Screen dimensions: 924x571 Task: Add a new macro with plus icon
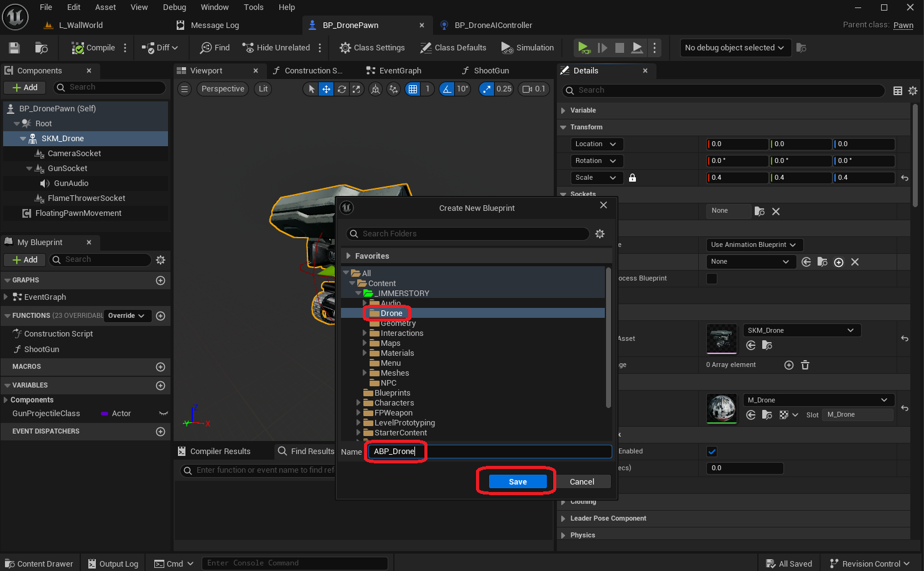point(161,367)
